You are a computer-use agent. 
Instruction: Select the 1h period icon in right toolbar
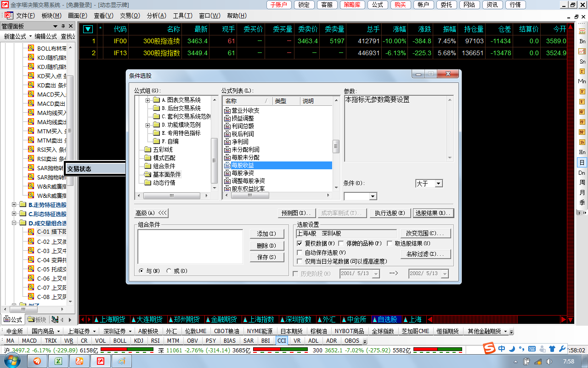click(x=582, y=142)
